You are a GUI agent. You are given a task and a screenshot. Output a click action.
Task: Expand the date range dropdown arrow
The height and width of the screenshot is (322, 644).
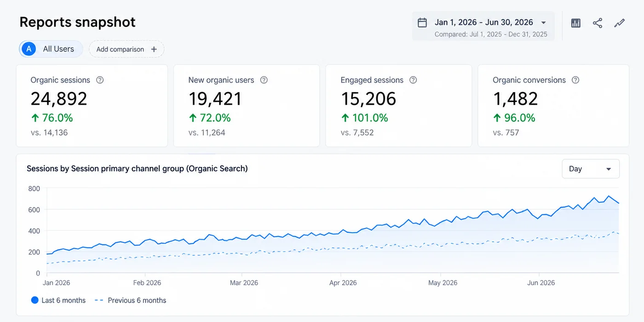(543, 23)
